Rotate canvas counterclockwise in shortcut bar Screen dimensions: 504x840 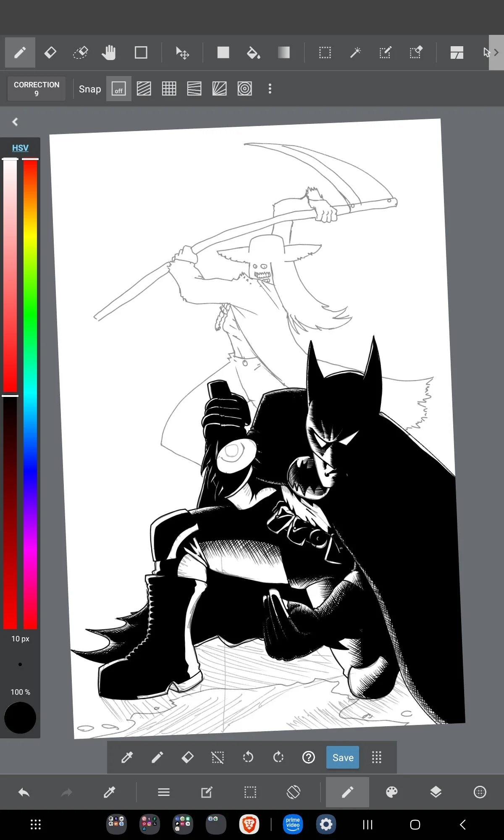point(248,757)
